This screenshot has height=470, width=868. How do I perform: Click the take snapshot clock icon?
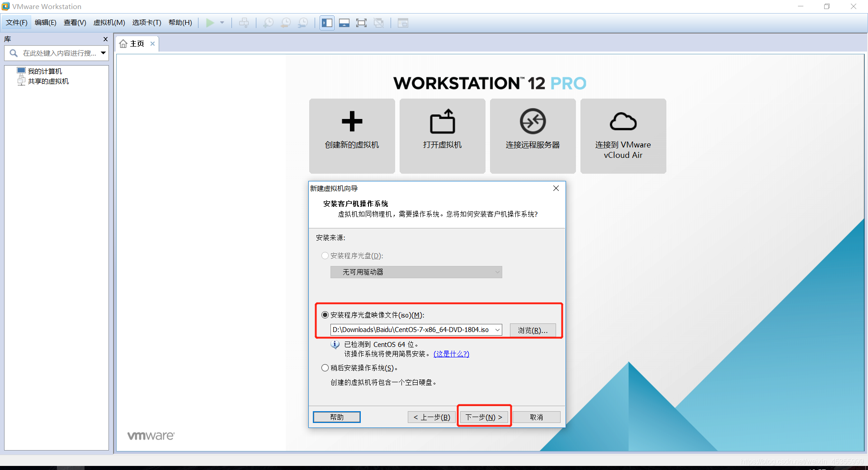269,23
